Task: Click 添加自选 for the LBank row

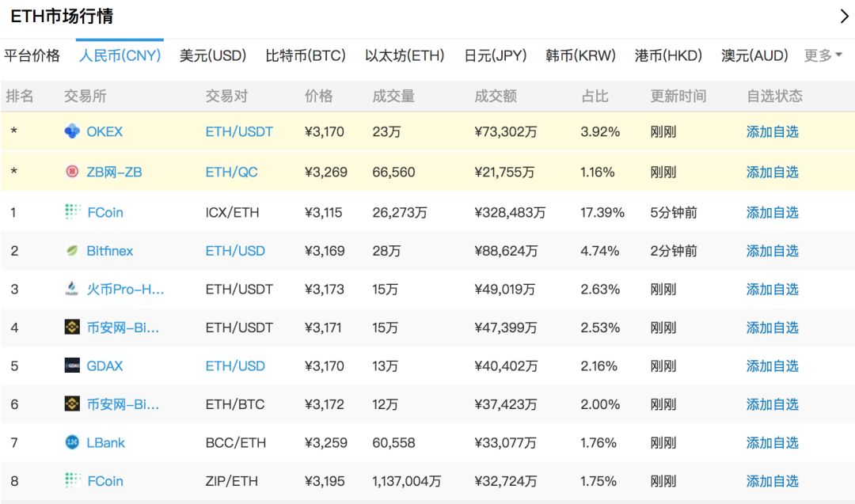Action: click(x=772, y=442)
